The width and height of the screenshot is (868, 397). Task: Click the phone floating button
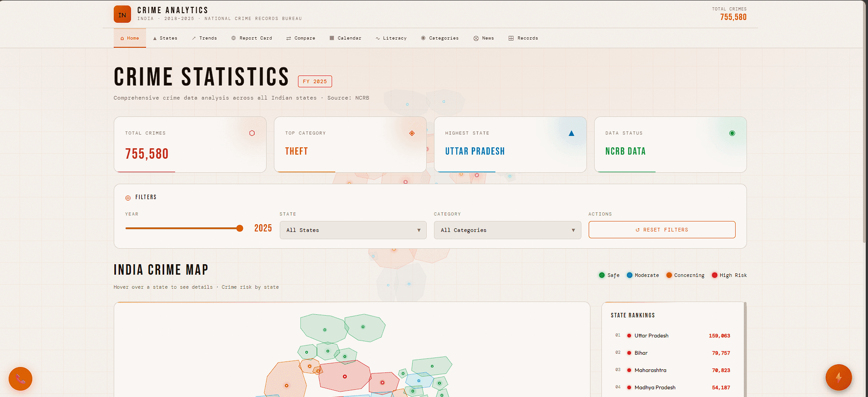[x=20, y=379]
